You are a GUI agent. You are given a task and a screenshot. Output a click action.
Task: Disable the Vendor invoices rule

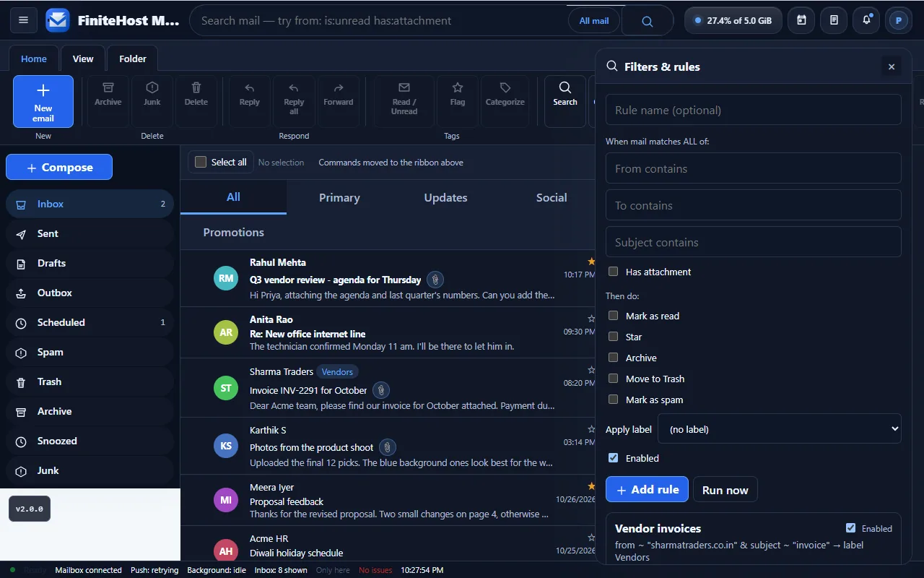click(850, 528)
